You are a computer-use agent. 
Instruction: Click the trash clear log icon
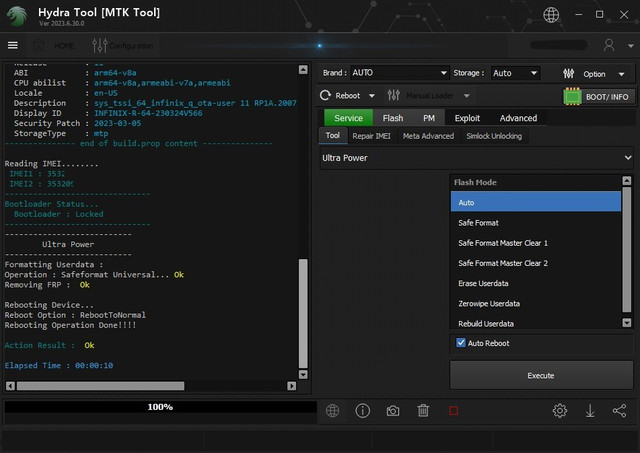[x=423, y=411]
